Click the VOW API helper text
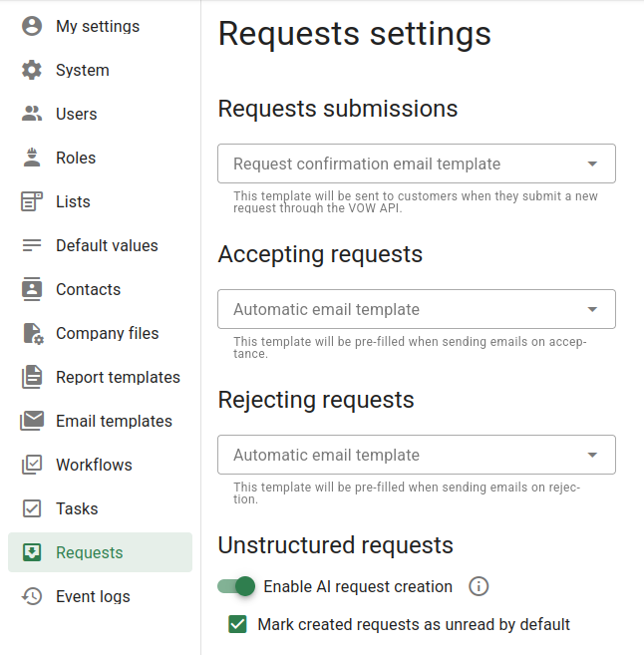 point(416,201)
